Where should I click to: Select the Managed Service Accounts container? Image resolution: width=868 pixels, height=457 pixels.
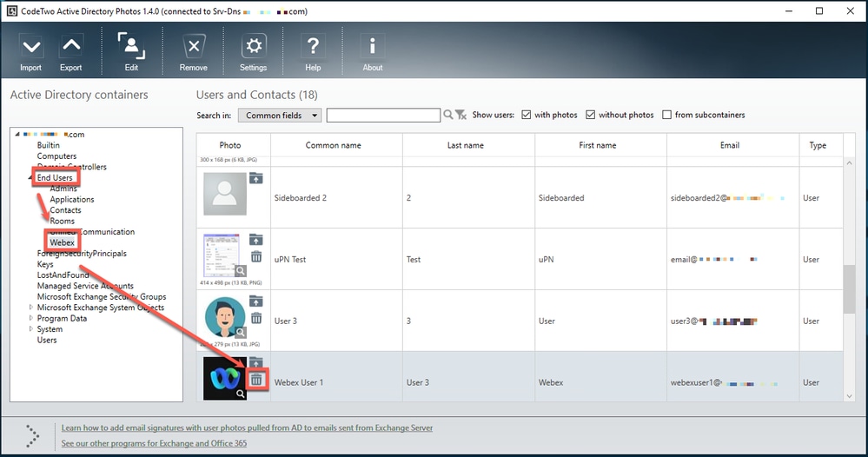(85, 286)
